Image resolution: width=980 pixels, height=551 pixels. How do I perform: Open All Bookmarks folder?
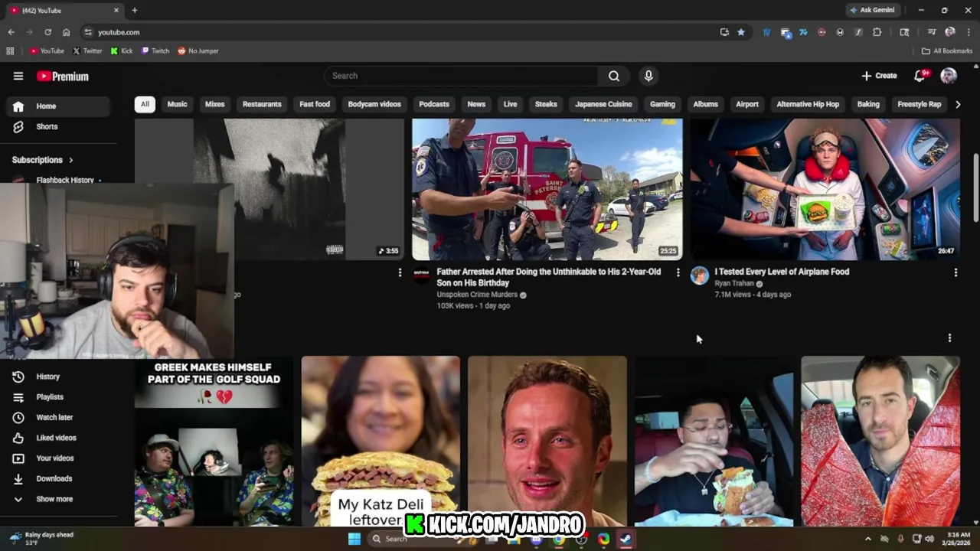tap(947, 51)
